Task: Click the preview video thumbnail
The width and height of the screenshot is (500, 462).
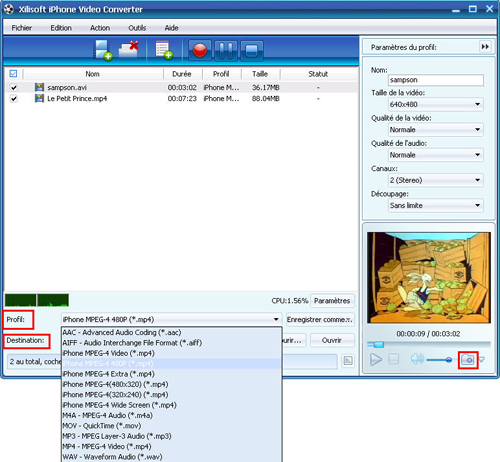Action: [x=429, y=277]
